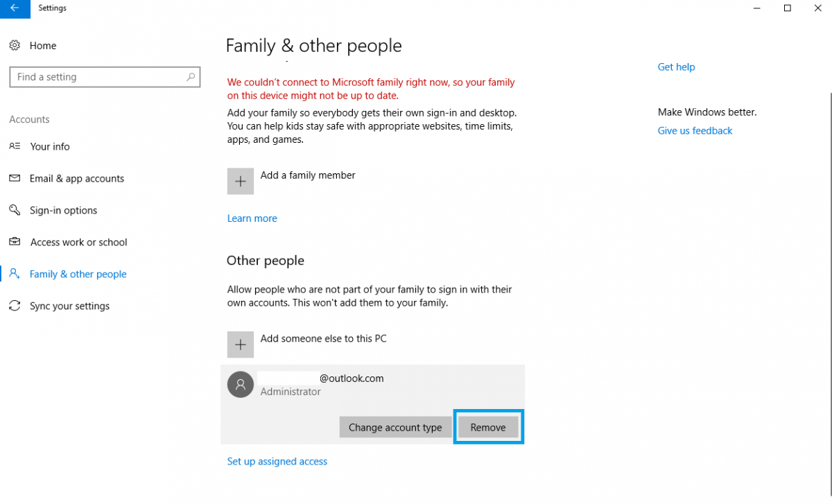This screenshot has width=832, height=504.
Task: Click the Sign-in options key icon
Action: tap(15, 210)
